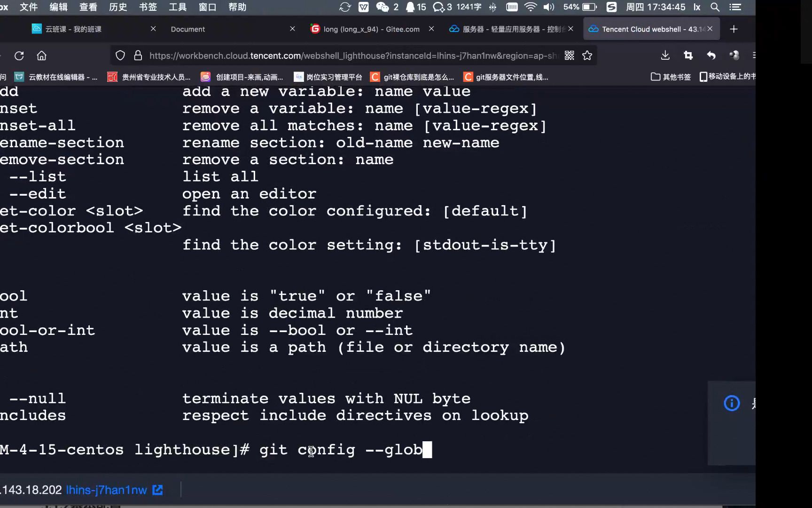Close the 云班课 tab
812x508 pixels.
click(153, 29)
